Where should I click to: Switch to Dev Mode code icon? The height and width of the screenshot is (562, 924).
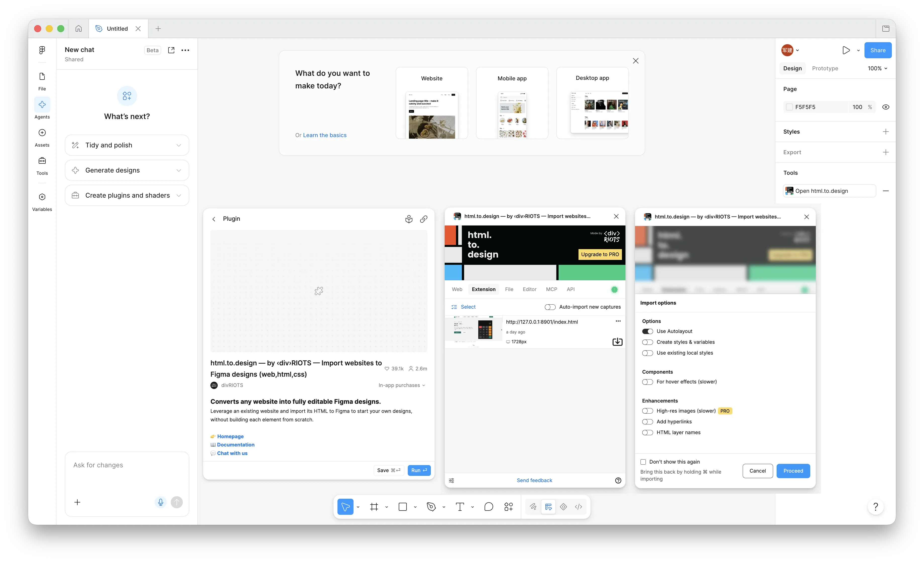(x=578, y=507)
